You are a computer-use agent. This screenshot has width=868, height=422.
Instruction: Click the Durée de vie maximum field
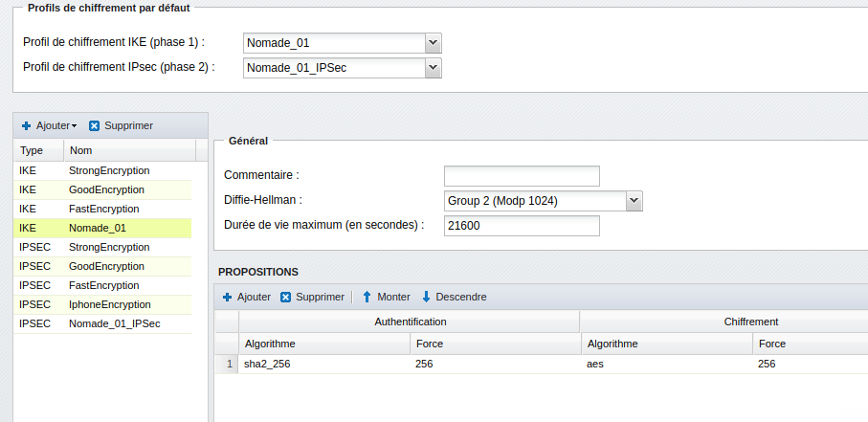click(x=522, y=226)
